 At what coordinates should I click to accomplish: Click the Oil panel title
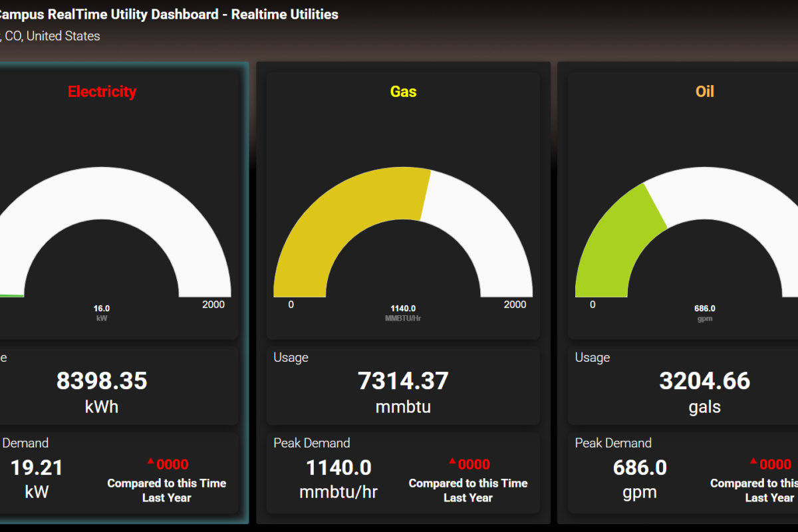[x=704, y=91]
